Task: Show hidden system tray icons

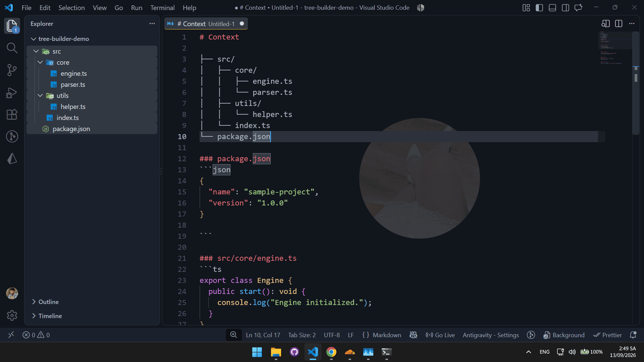Action: point(529,352)
